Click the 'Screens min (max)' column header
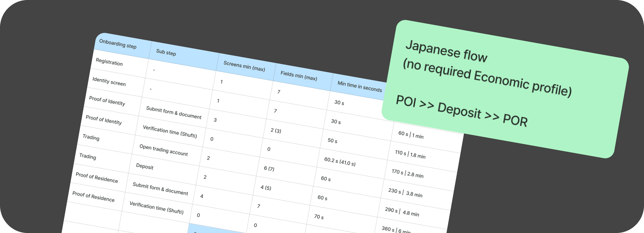The image size is (644, 233). point(244,66)
